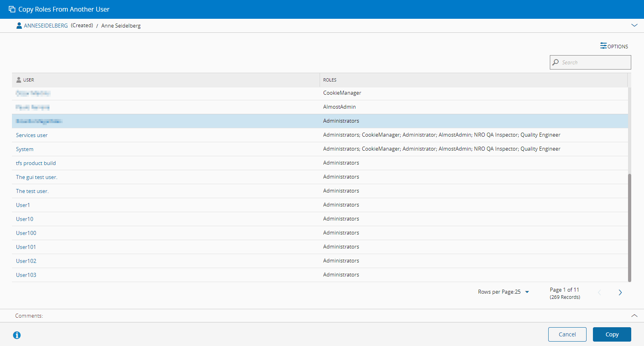This screenshot has width=644, height=346.
Task: Click the Options sliders icon
Action: (x=603, y=46)
